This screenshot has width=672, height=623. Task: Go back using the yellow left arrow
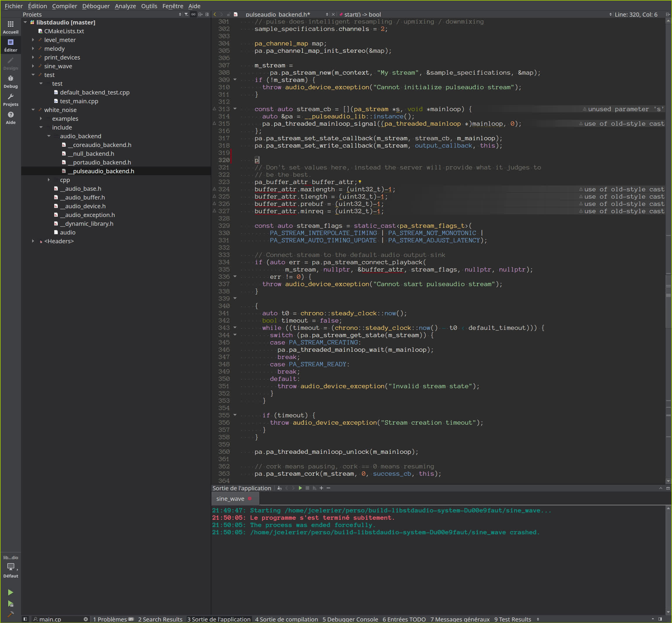[x=215, y=15]
